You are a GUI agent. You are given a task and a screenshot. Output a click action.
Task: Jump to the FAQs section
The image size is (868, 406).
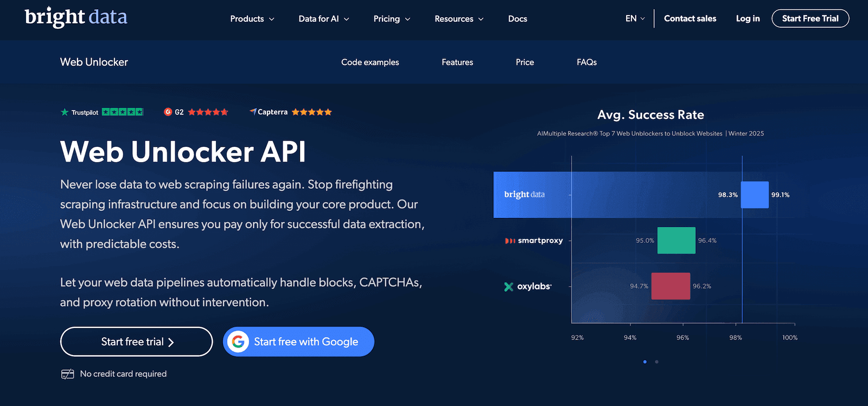586,62
